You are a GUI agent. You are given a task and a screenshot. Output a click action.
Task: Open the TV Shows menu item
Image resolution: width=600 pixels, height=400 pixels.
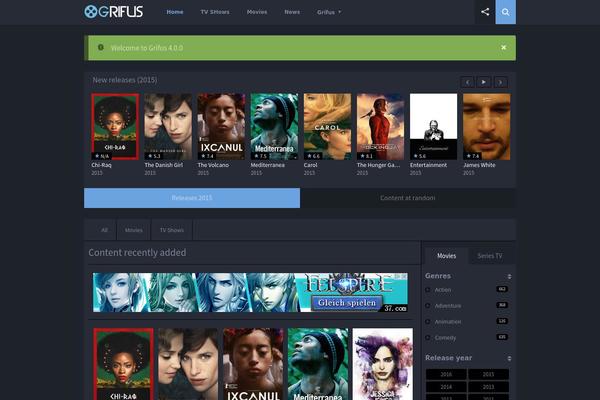click(215, 12)
